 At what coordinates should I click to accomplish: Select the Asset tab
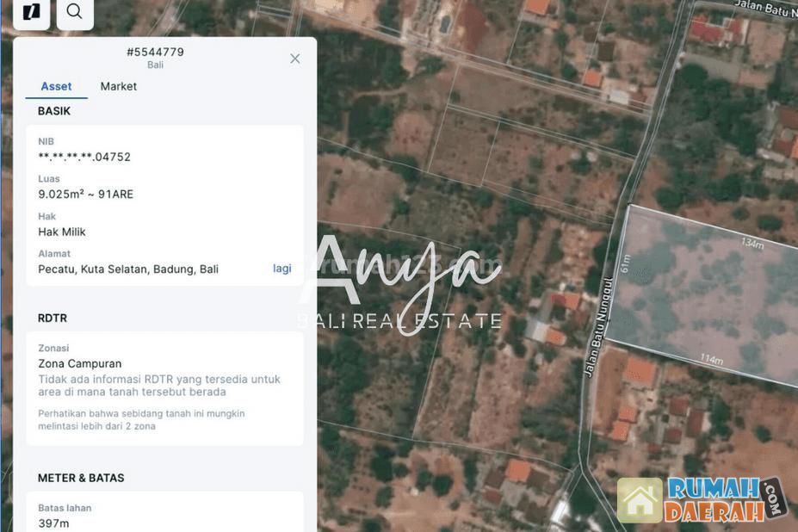[x=56, y=86]
